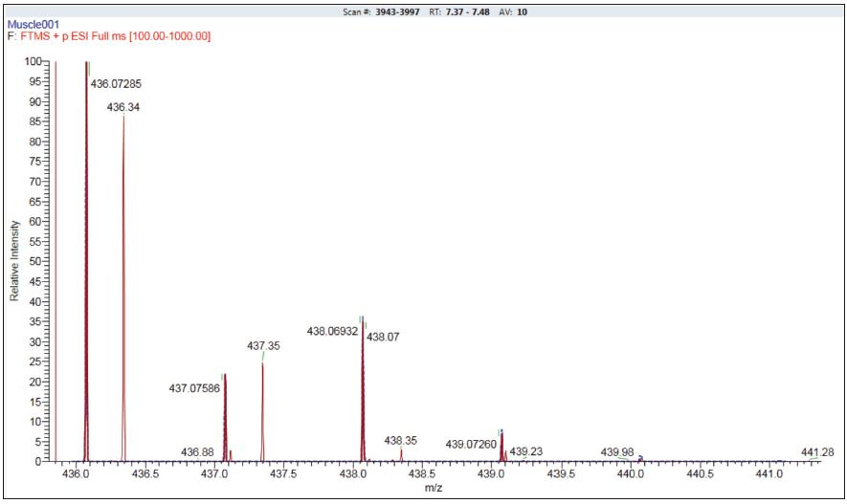Click the 436.34 peak label

(x=123, y=107)
